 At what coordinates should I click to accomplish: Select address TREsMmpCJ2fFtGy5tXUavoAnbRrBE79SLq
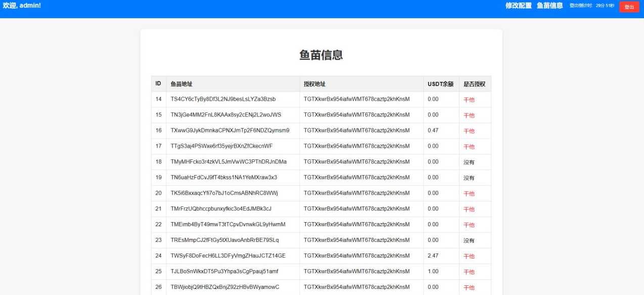pos(224,240)
